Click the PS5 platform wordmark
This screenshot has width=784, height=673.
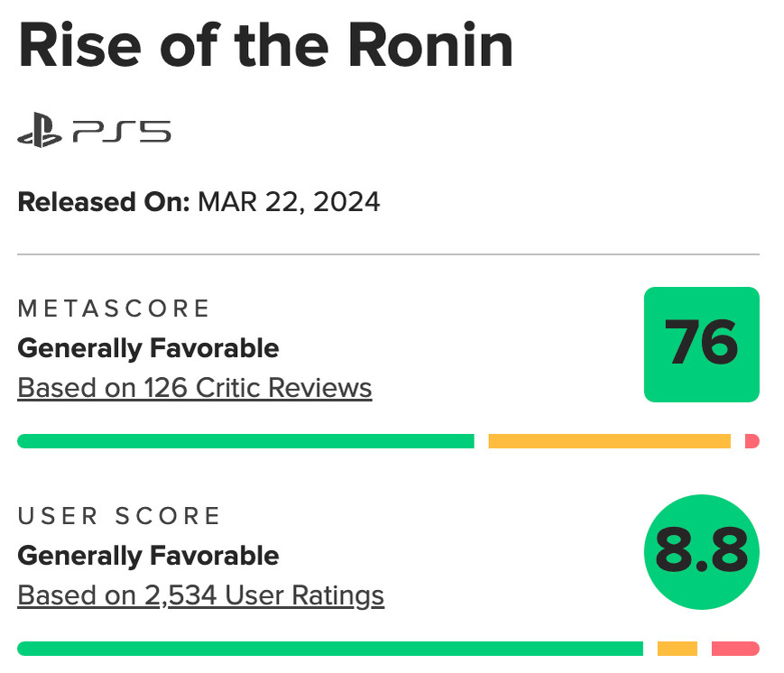122,134
